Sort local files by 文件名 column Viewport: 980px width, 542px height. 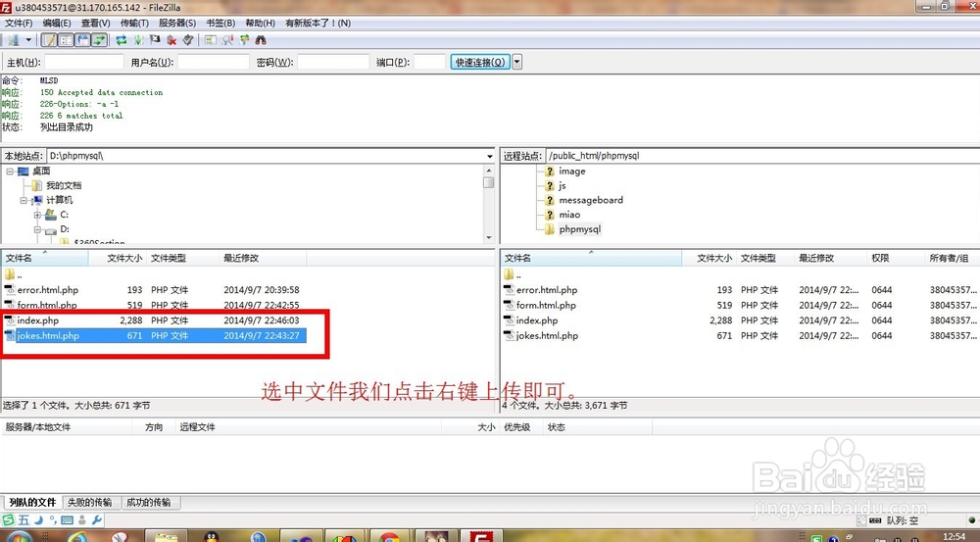pyautogui.click(x=45, y=258)
